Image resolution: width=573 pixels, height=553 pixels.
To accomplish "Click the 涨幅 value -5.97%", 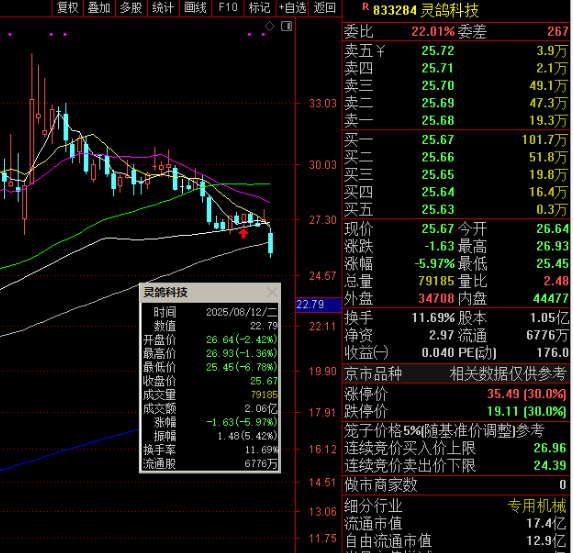I will pos(435,264).
